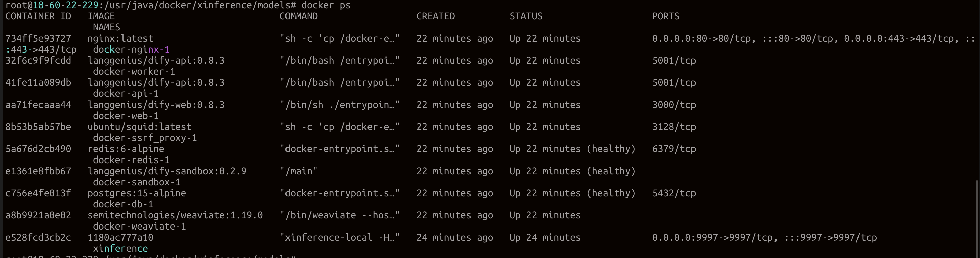Click the postgres:15-alpine image name

[x=137, y=193]
